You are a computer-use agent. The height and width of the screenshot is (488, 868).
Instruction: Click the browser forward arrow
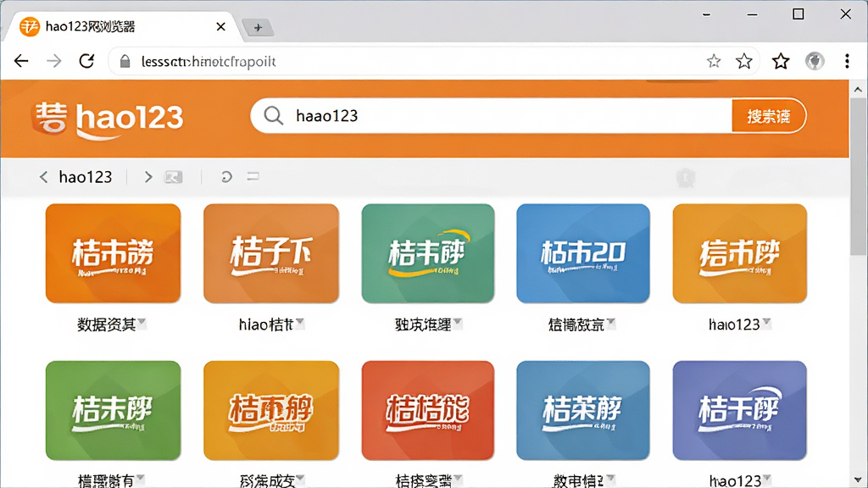tap(53, 61)
